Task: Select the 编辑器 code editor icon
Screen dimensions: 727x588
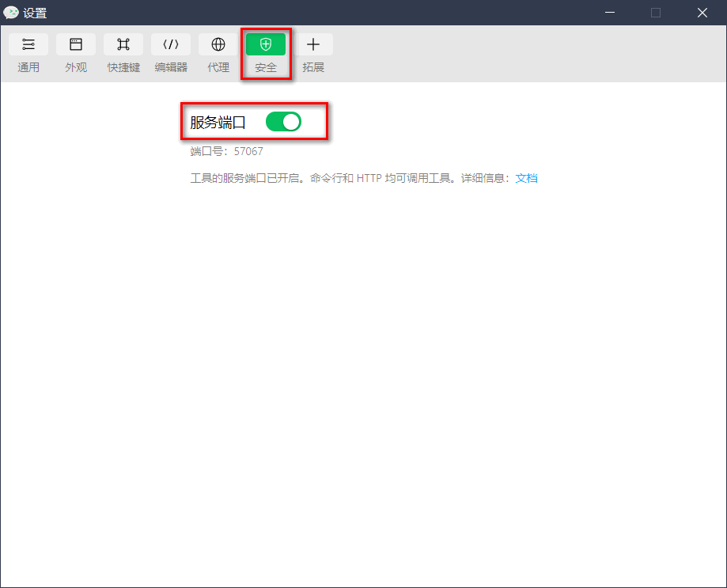Action: click(x=171, y=44)
